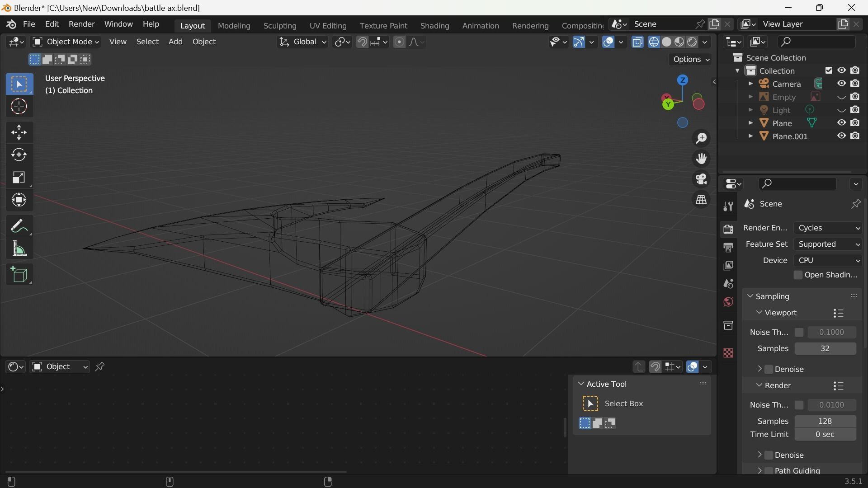
Task: Activate the Move tool
Action: click(x=19, y=132)
